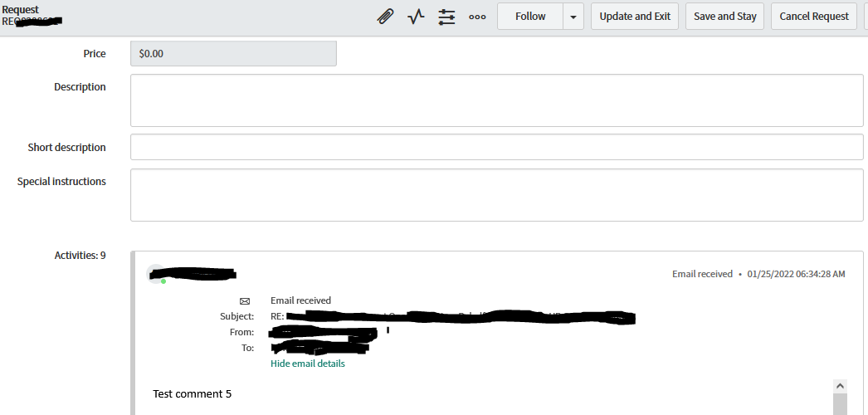Image resolution: width=868 pixels, height=415 pixels.
Task: Open the paperclip attachments icon
Action: coord(385,17)
